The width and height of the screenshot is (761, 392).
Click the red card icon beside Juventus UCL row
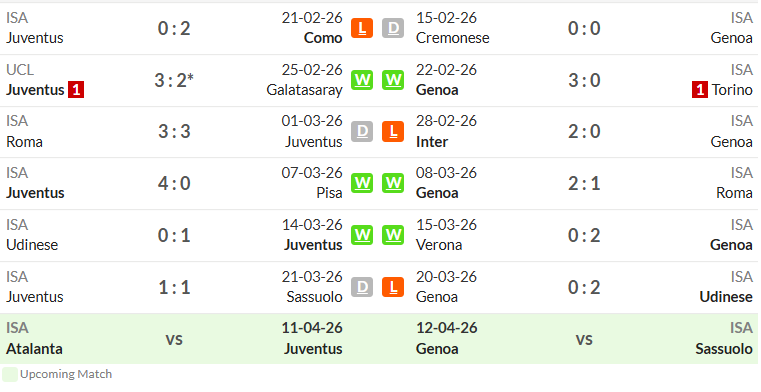point(76,90)
